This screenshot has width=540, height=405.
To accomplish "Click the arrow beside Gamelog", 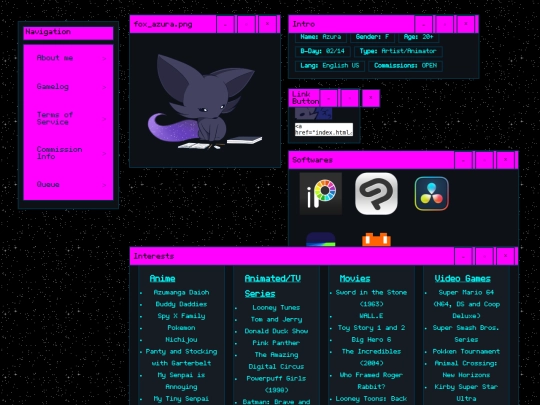I will 104,87.
